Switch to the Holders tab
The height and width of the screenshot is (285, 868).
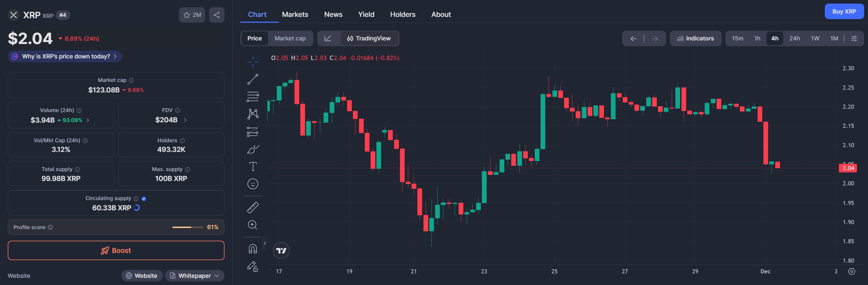point(403,14)
